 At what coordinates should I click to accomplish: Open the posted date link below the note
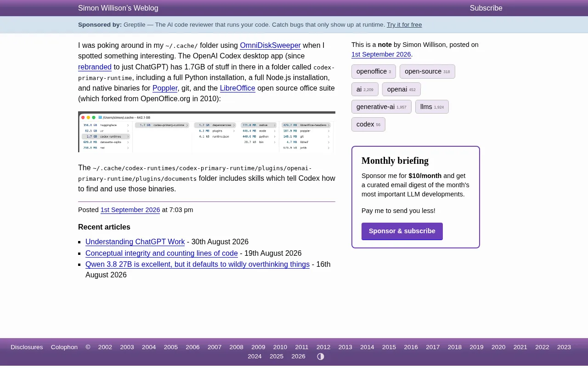click(x=130, y=210)
